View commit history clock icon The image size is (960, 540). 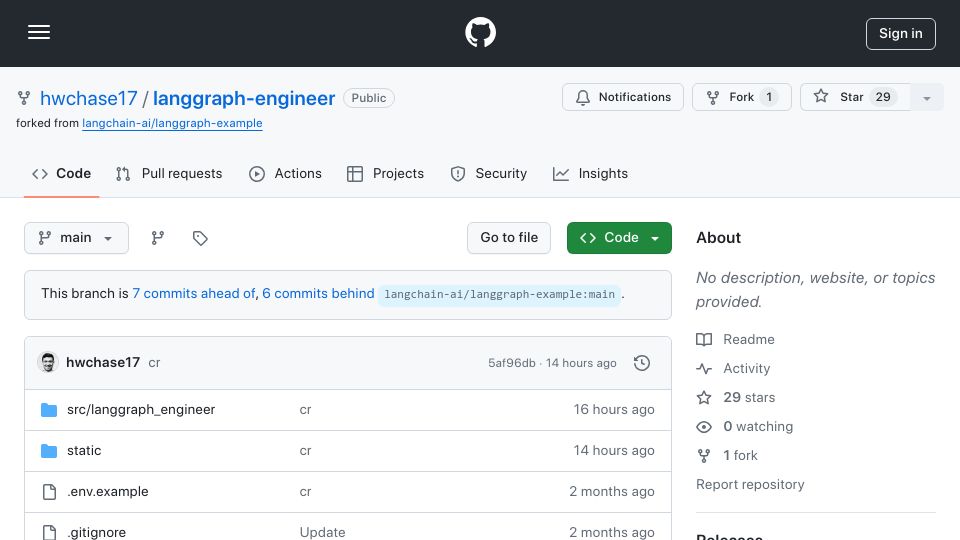click(x=642, y=363)
